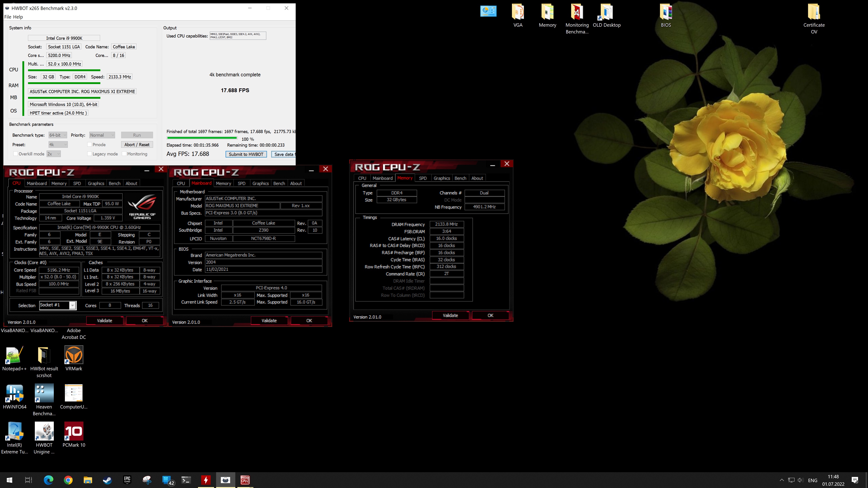Image resolution: width=868 pixels, height=488 pixels.
Task: Click Submit to HWBOT button
Action: point(246,154)
